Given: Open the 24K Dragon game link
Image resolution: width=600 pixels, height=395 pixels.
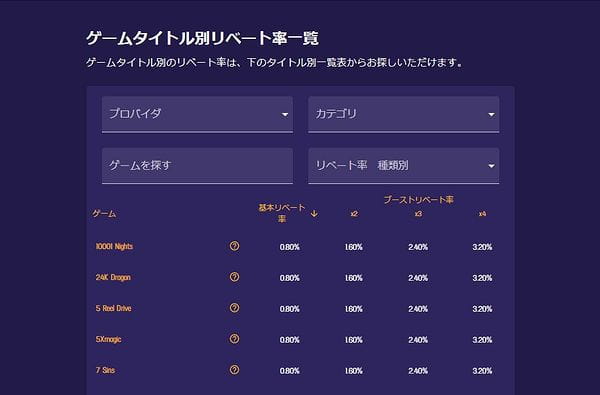Looking at the screenshot, I should [x=113, y=277].
